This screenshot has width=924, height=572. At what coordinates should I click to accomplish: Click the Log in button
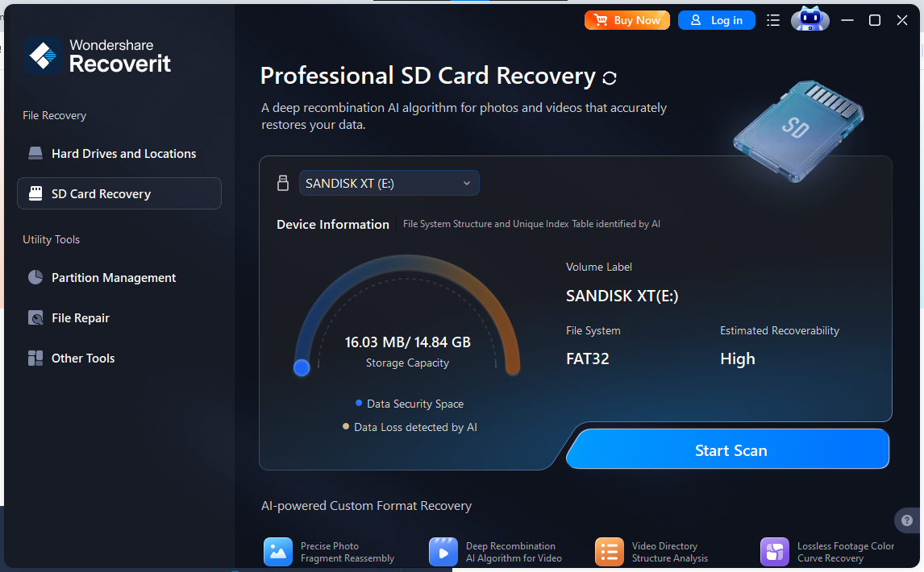(x=717, y=20)
